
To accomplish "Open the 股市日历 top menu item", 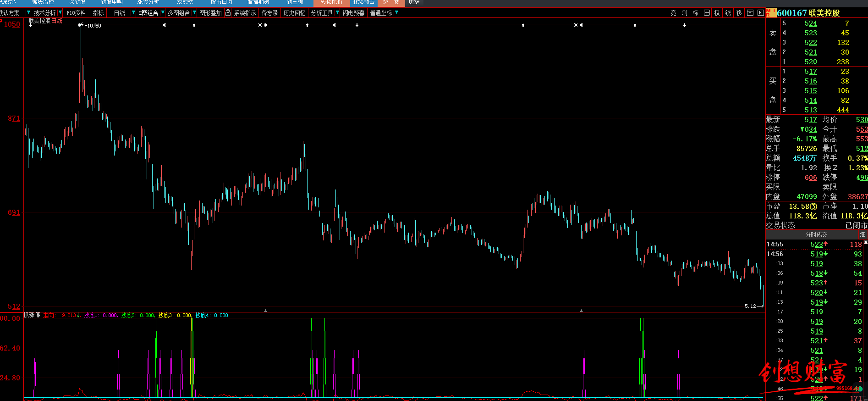I will (221, 2).
